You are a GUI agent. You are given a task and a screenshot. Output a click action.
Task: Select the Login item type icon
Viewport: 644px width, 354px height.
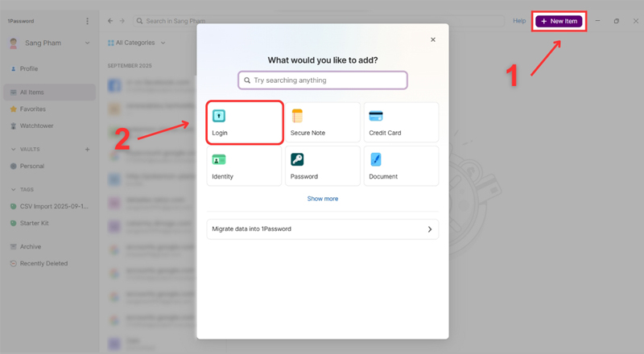[219, 117]
